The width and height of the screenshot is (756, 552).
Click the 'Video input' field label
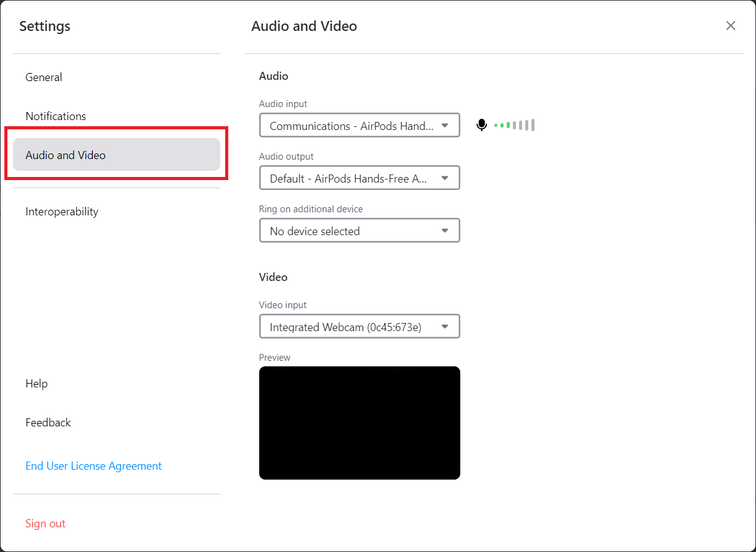(x=283, y=305)
